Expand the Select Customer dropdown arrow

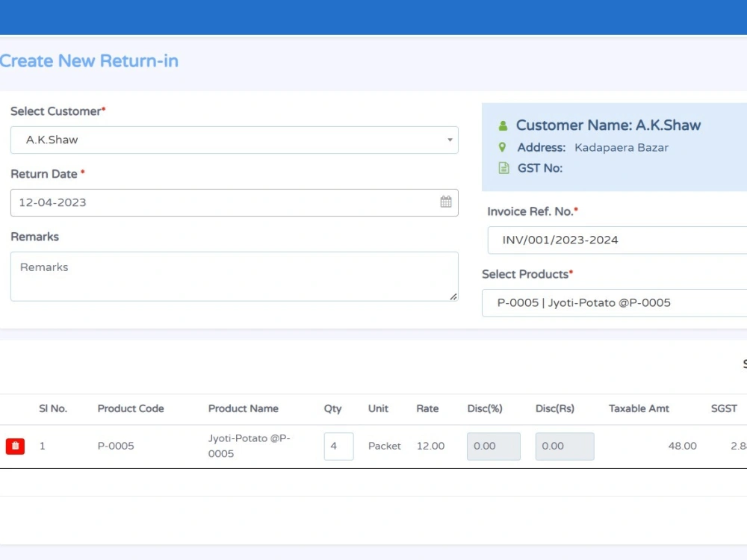coord(450,140)
